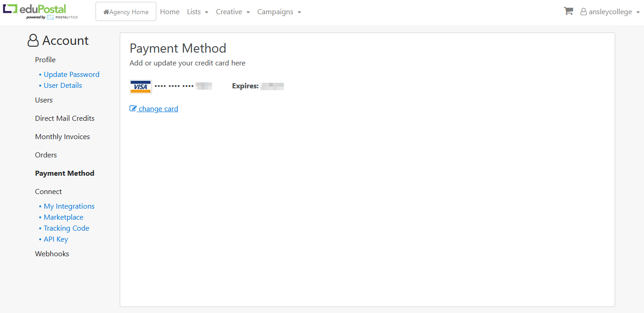This screenshot has width=644, height=313.
Task: Select Payment Method sidebar item
Action: tap(65, 173)
